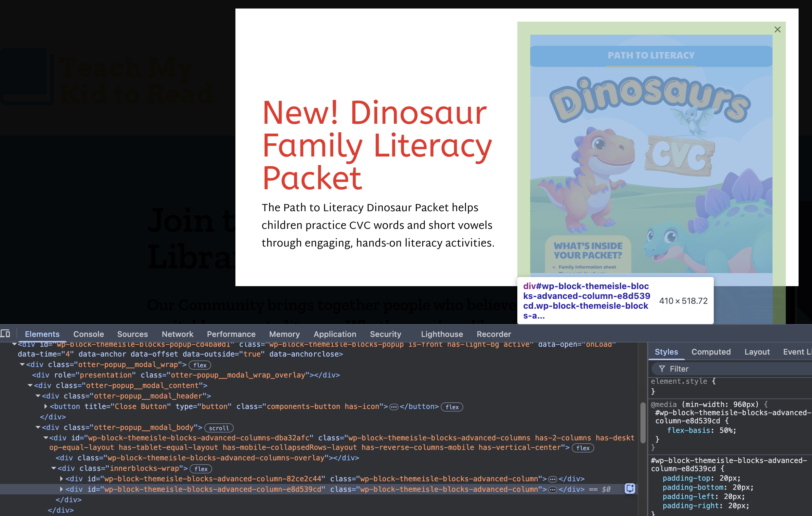Click the filter funnel icon

(x=662, y=369)
